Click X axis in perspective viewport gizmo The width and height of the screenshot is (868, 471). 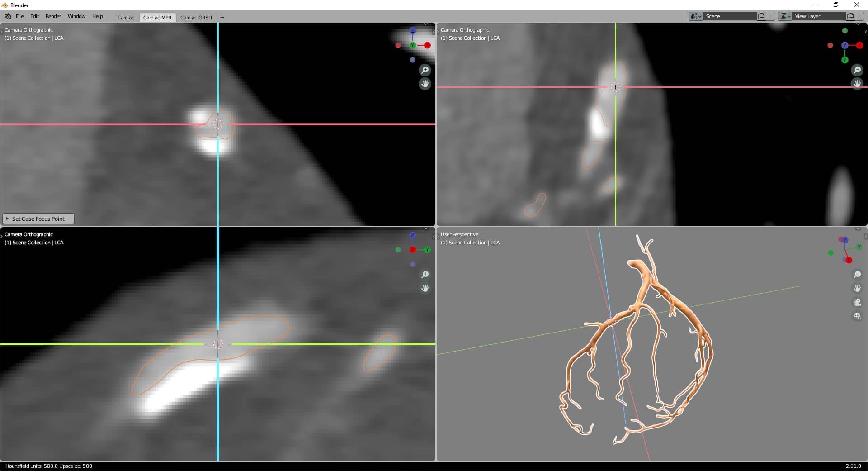click(x=849, y=260)
